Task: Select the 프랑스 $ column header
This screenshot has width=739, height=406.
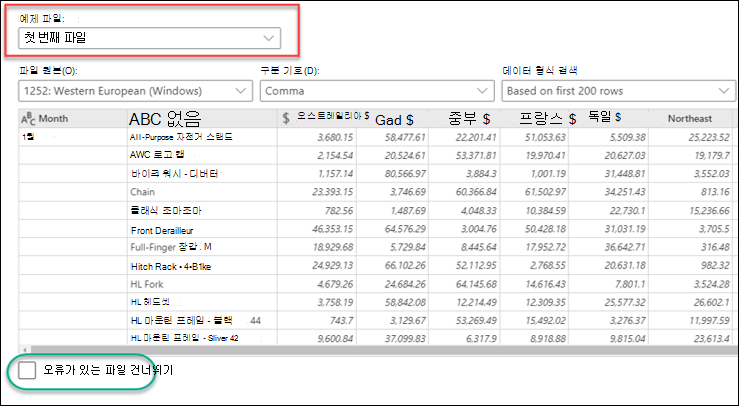Action: click(x=534, y=118)
